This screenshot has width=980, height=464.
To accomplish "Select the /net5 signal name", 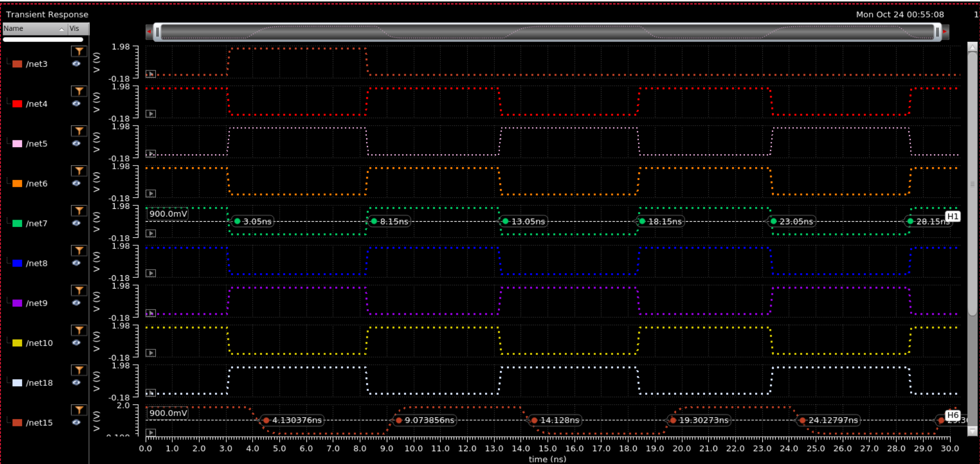I will coord(37,144).
